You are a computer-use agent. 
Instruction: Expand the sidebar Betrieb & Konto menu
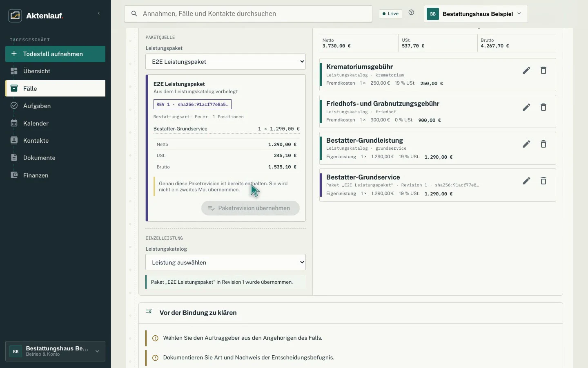tap(55, 351)
